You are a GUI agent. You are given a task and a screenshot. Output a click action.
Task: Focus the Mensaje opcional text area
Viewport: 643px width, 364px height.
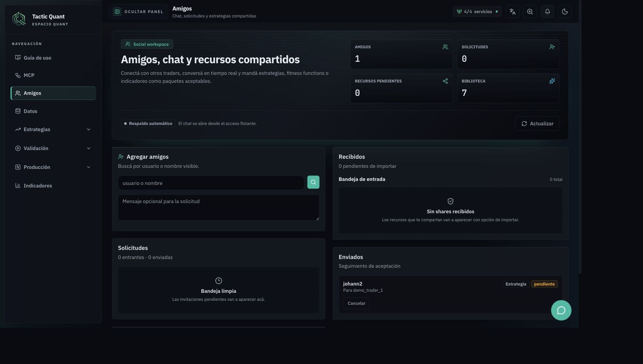pos(218,207)
